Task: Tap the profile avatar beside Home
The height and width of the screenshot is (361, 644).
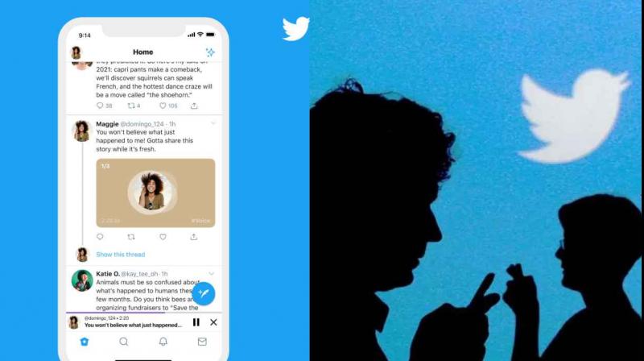Action: [x=76, y=52]
